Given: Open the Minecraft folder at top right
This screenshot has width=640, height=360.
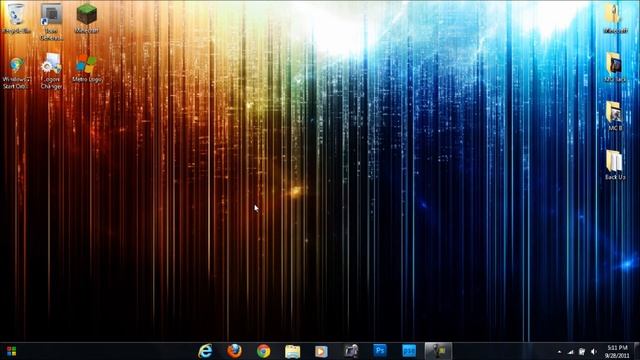Looking at the screenshot, I should [614, 18].
